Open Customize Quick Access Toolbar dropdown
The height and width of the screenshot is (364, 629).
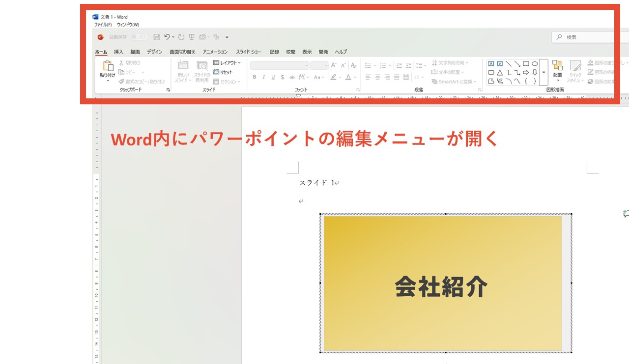tap(227, 37)
